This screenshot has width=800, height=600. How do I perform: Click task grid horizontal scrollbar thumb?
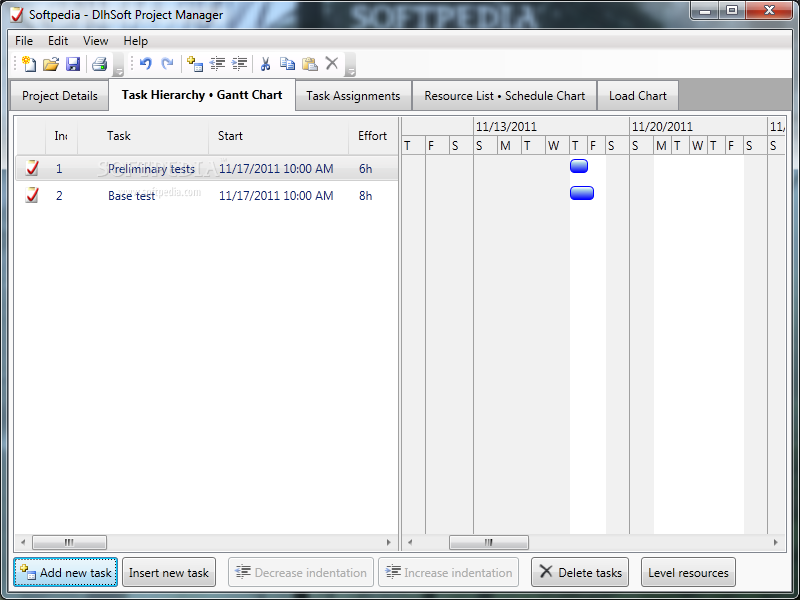point(69,542)
